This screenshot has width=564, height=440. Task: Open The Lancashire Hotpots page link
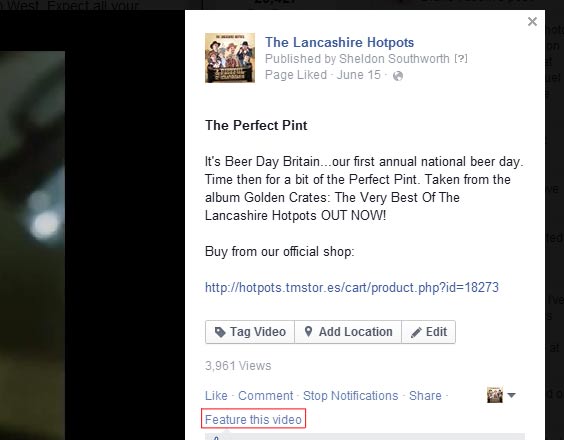(340, 42)
